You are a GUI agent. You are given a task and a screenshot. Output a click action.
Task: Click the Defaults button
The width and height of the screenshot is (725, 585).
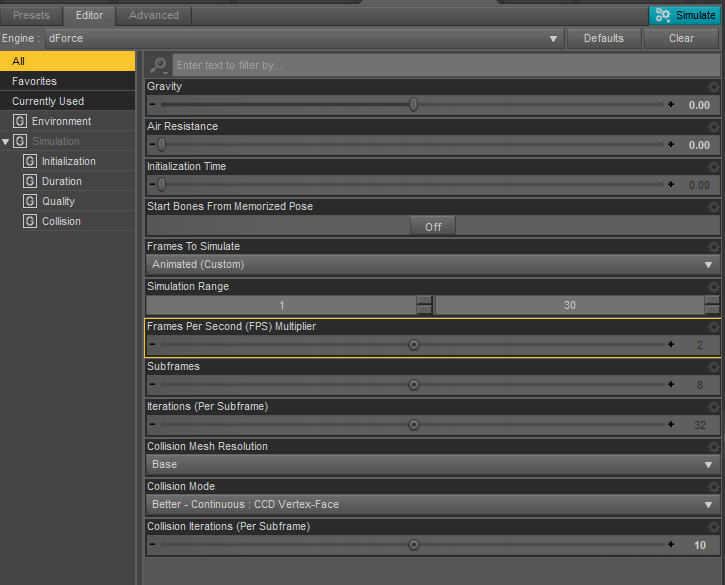point(604,38)
